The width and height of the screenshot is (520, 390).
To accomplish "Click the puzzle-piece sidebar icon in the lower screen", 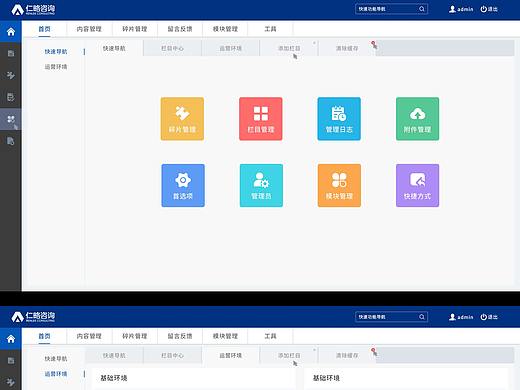I will pos(11,382).
